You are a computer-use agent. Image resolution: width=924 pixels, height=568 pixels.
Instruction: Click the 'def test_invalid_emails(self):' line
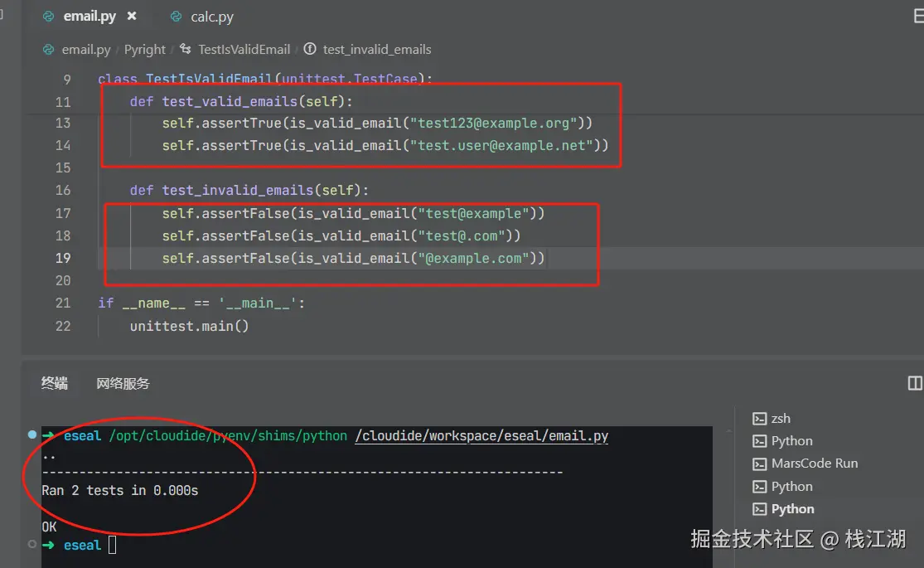coord(249,191)
